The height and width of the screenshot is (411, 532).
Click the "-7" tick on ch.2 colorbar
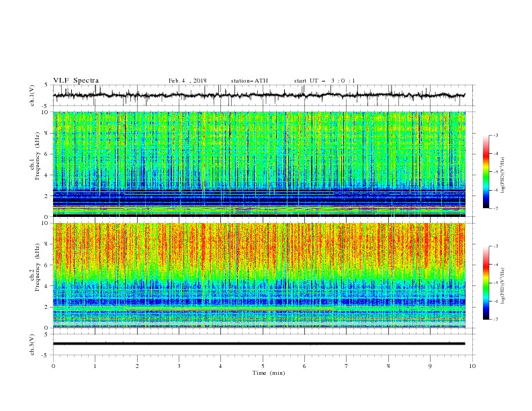(496, 320)
